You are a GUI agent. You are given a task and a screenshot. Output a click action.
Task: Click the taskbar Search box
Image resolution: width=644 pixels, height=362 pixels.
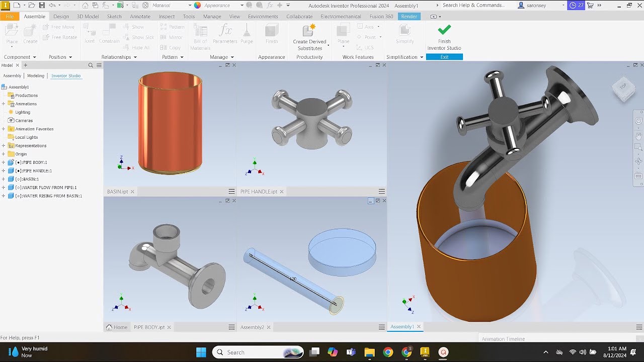[x=258, y=352]
